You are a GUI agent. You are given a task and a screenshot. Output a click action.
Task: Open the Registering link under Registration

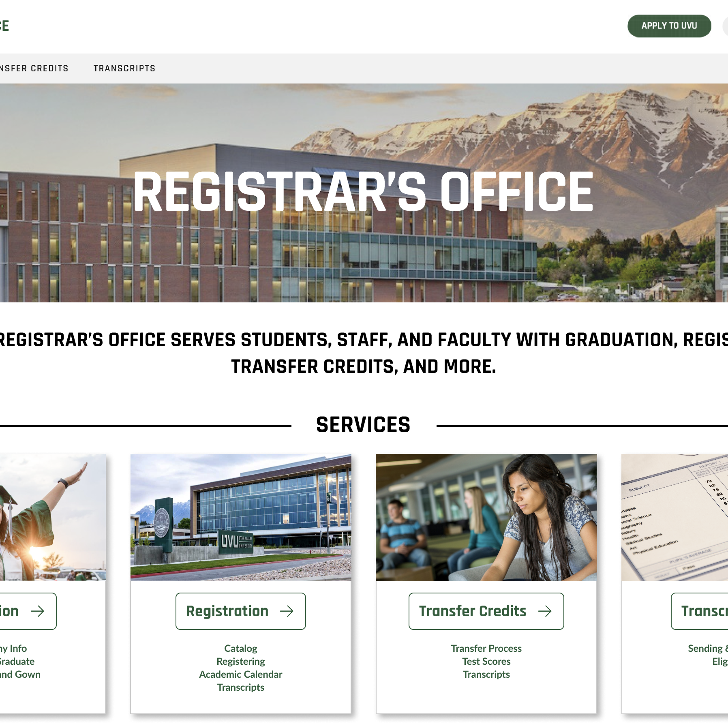pos(241,662)
